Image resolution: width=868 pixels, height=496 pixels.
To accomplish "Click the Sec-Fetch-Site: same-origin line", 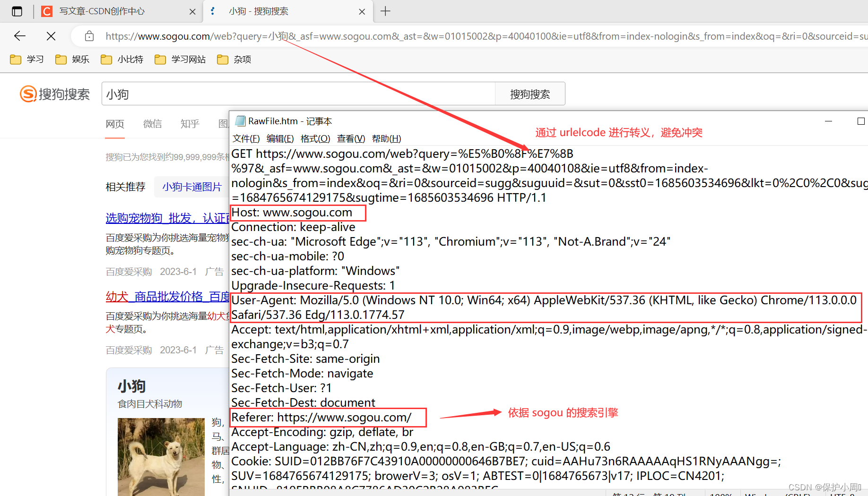I will tap(305, 359).
